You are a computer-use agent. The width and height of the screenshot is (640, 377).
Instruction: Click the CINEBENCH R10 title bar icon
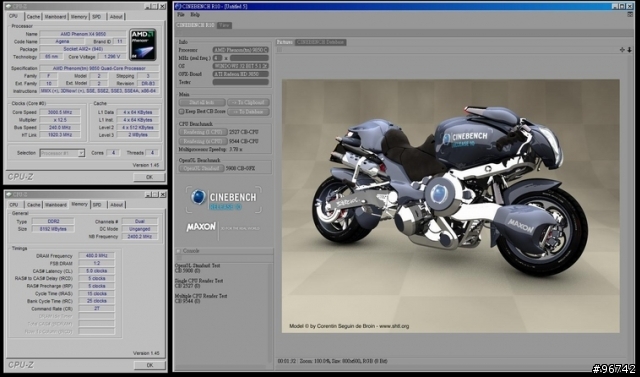178,6
